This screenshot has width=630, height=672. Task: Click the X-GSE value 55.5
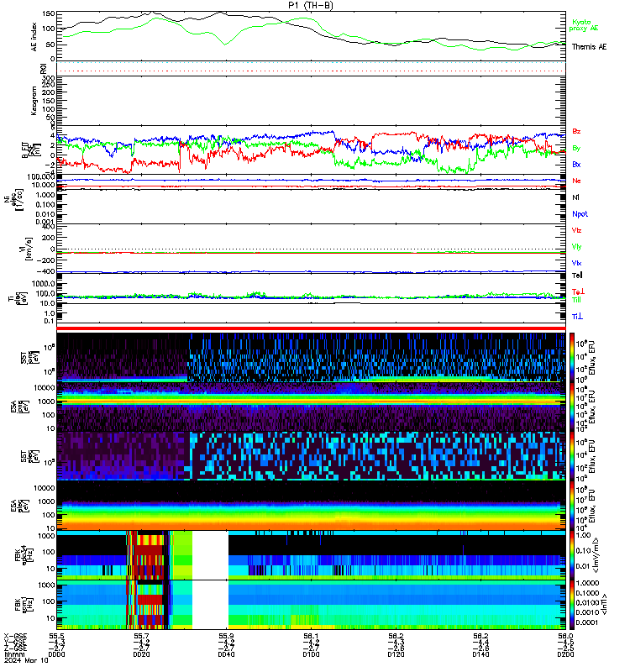point(56,636)
